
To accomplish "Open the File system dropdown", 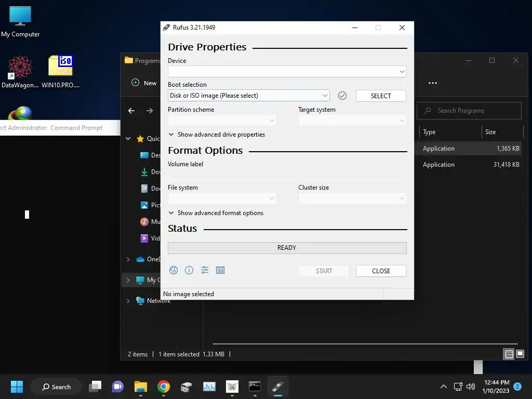I will (222, 198).
